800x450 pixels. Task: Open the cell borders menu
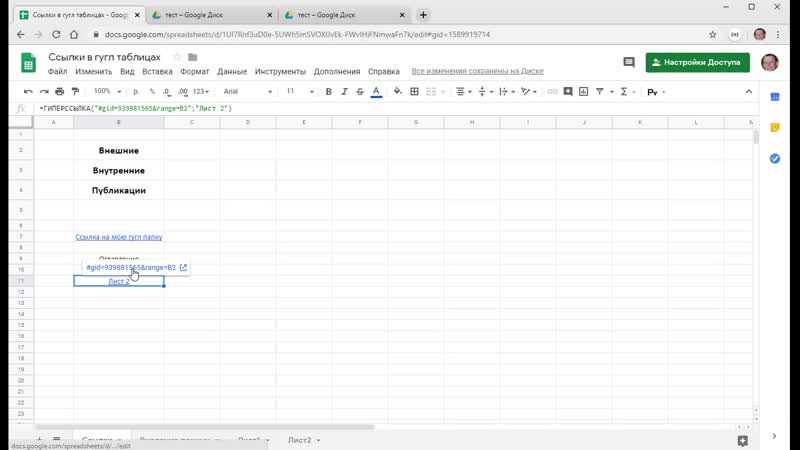click(414, 91)
